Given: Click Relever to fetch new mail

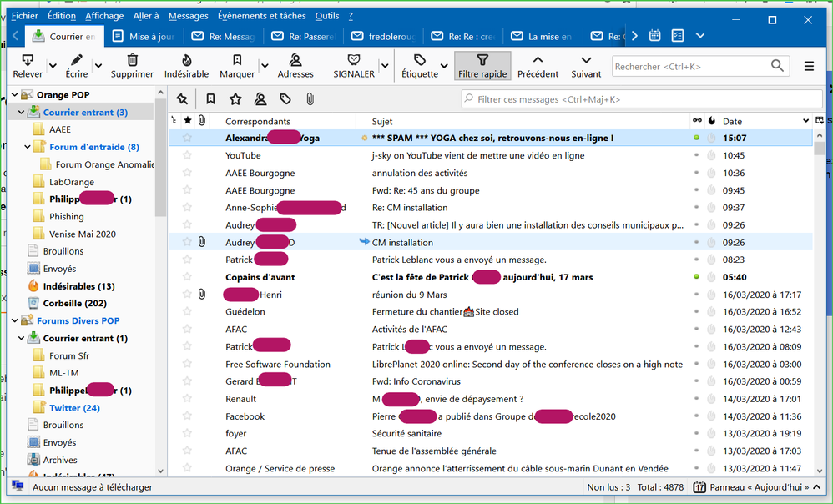Looking at the screenshot, I should point(28,67).
